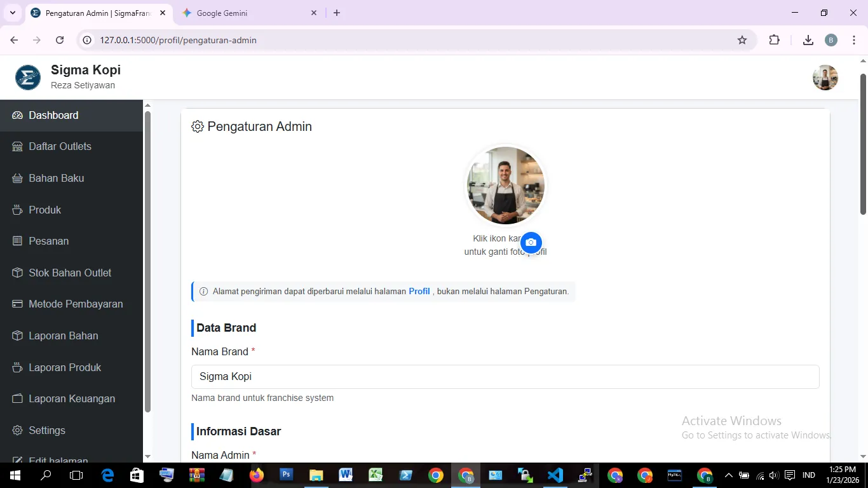
Task: Close the Pengaturan Admin tab
Action: tap(163, 13)
